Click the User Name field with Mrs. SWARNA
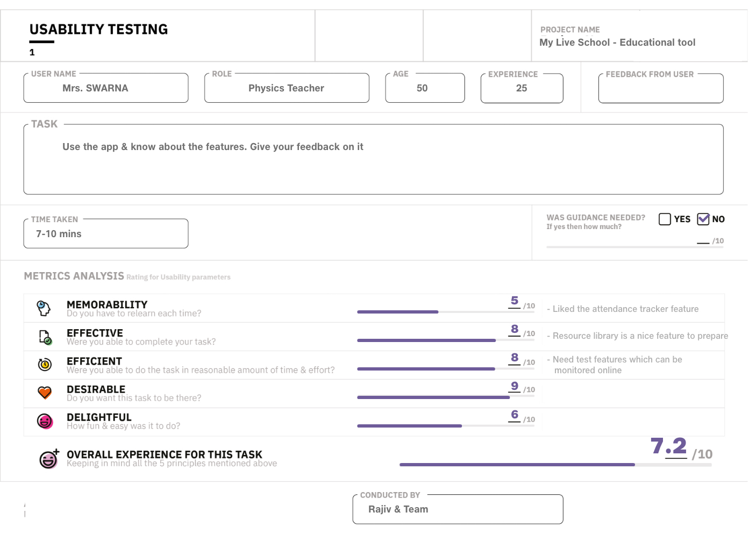The height and width of the screenshot is (548, 756). [x=106, y=88]
